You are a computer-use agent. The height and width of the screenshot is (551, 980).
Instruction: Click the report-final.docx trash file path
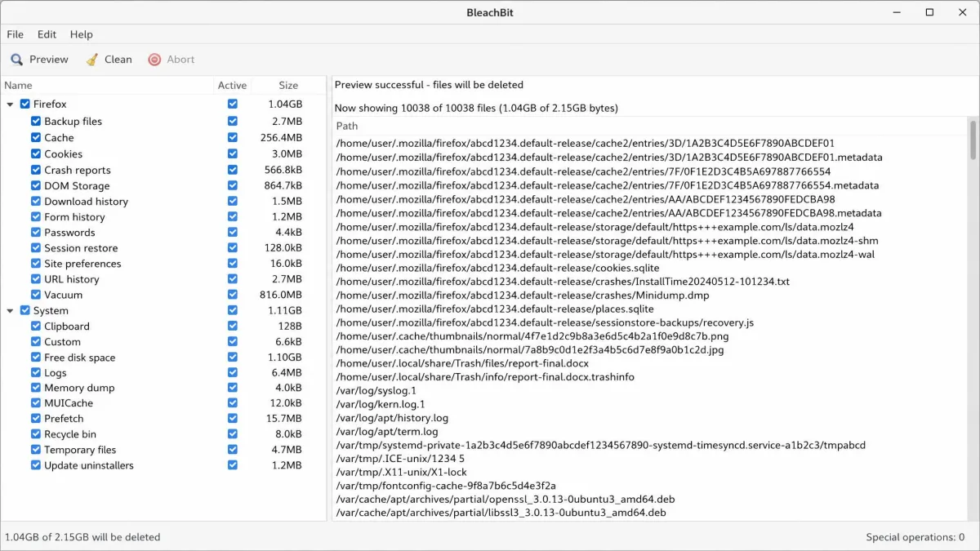point(462,363)
